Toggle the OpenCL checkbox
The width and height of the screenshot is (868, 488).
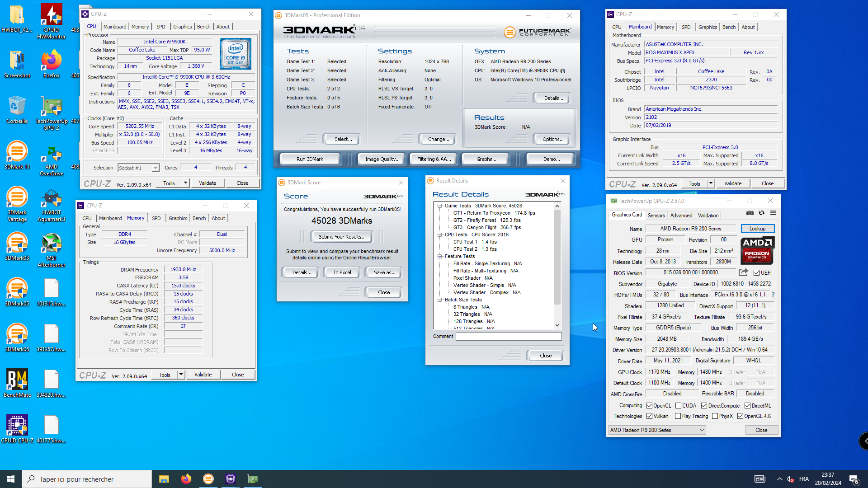[649, 405]
